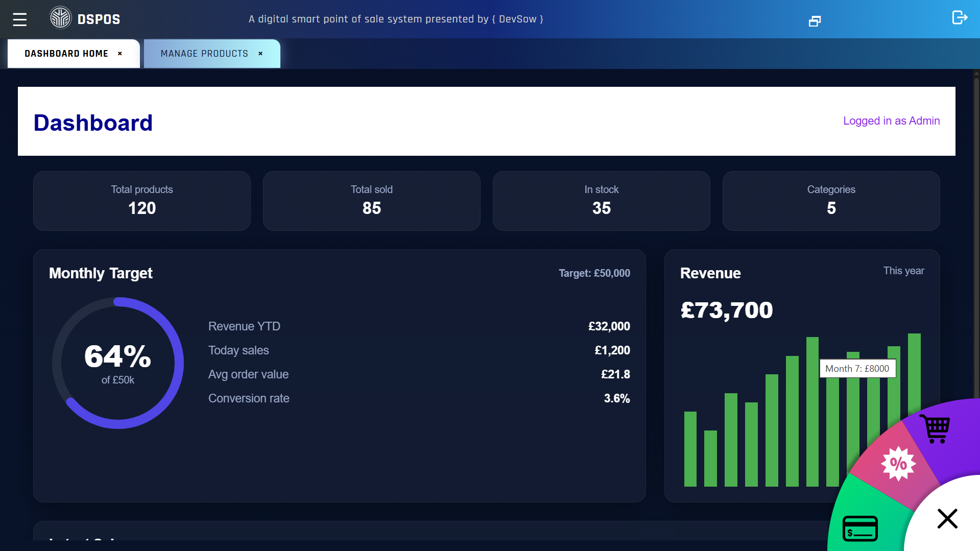
Task: Click the In stock card
Action: (601, 201)
